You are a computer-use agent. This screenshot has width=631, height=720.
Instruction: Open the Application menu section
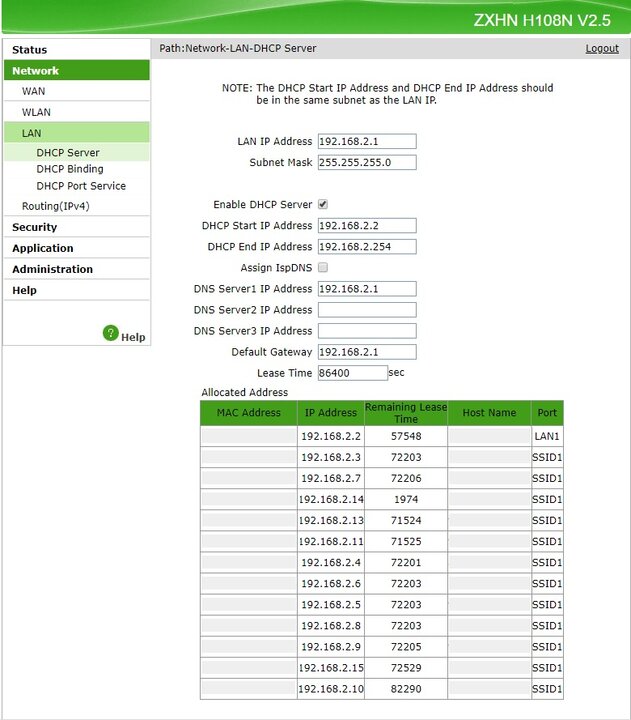click(77, 248)
